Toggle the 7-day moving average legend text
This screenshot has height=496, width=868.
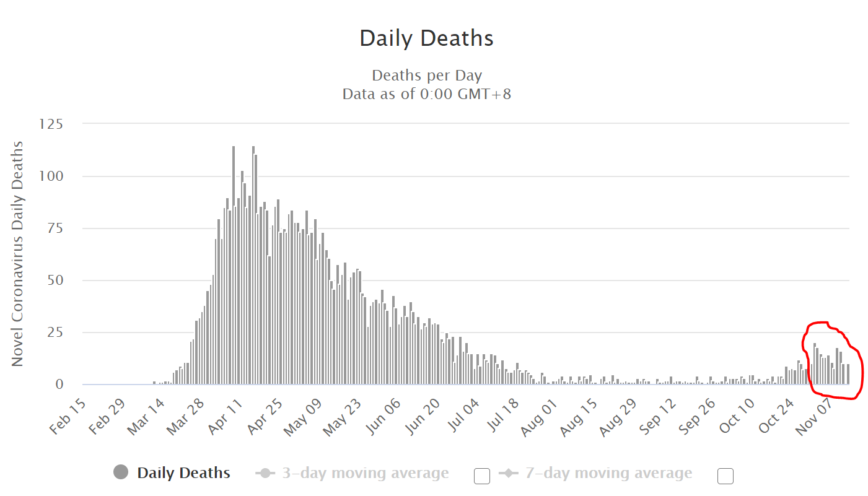(609, 474)
